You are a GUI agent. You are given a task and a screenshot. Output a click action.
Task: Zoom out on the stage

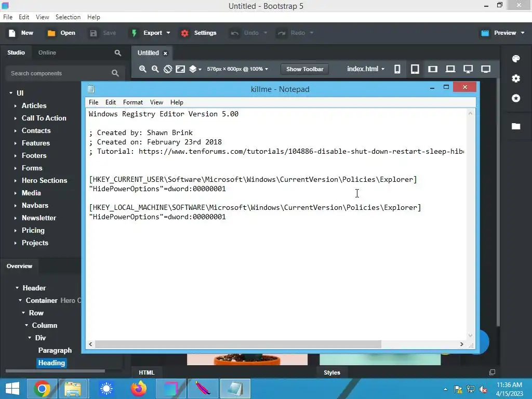(155, 69)
